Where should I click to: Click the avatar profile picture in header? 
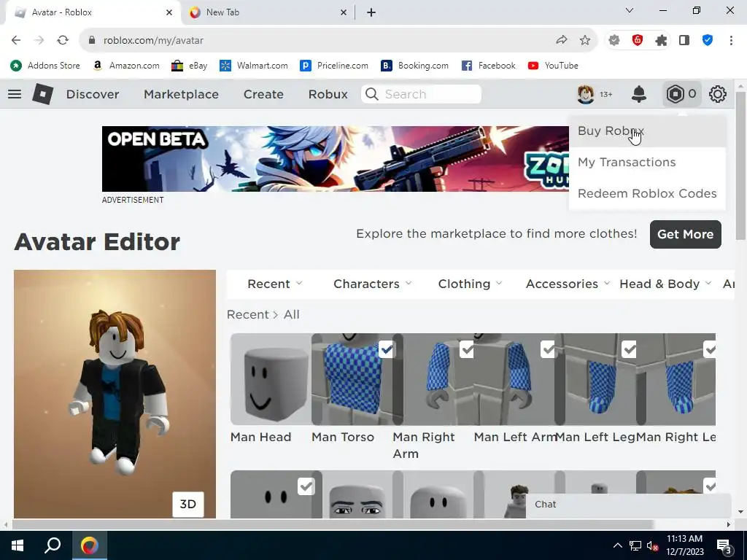586,94
